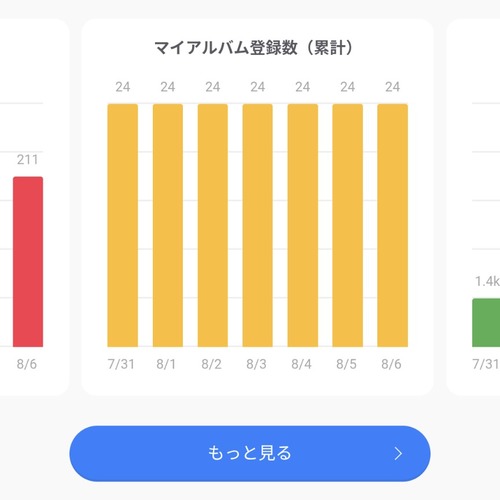Click the red bar labeled 211
The height and width of the screenshot is (500, 500).
(x=28, y=262)
